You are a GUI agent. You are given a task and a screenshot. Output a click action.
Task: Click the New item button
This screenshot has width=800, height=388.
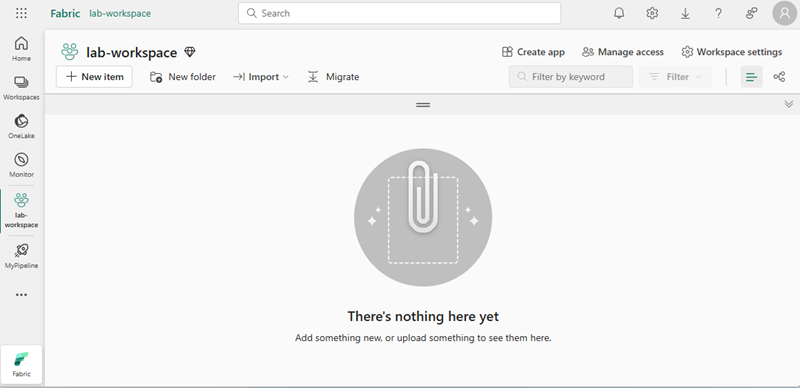94,77
